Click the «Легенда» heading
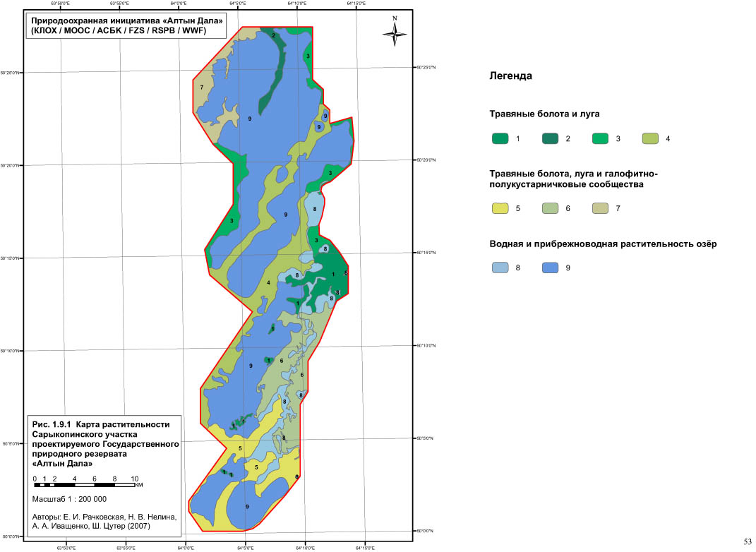The height and width of the screenshot is (552, 756). pyautogui.click(x=510, y=76)
